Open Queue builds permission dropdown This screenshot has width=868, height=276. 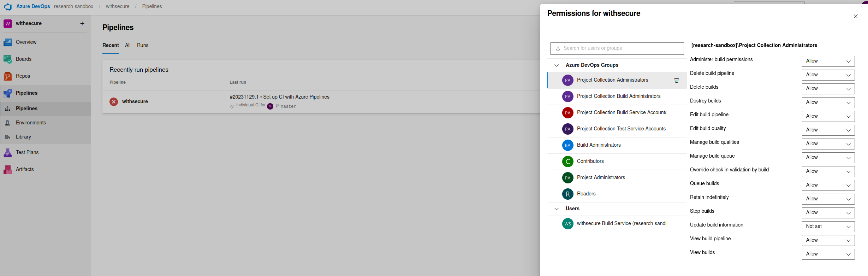pos(828,185)
